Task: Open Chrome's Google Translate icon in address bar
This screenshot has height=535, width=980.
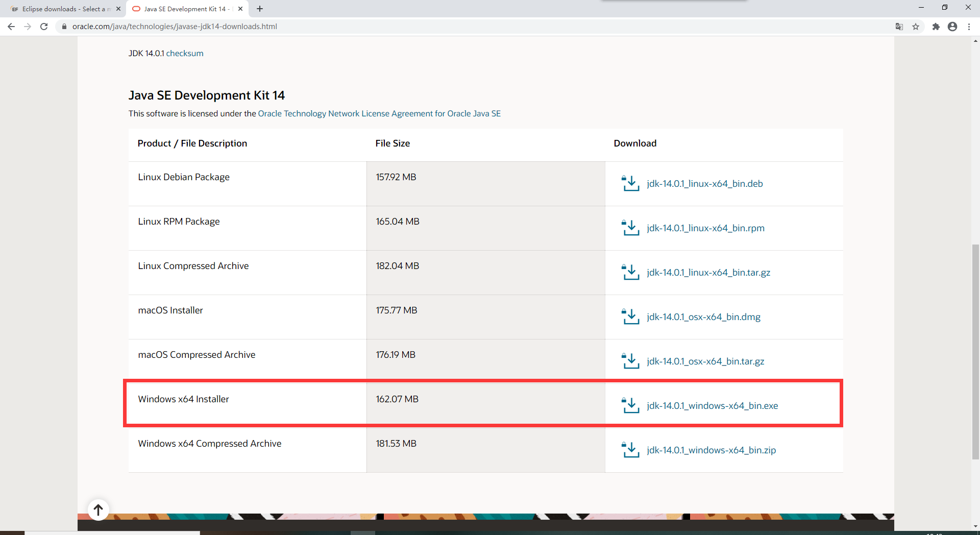Action: point(899,26)
